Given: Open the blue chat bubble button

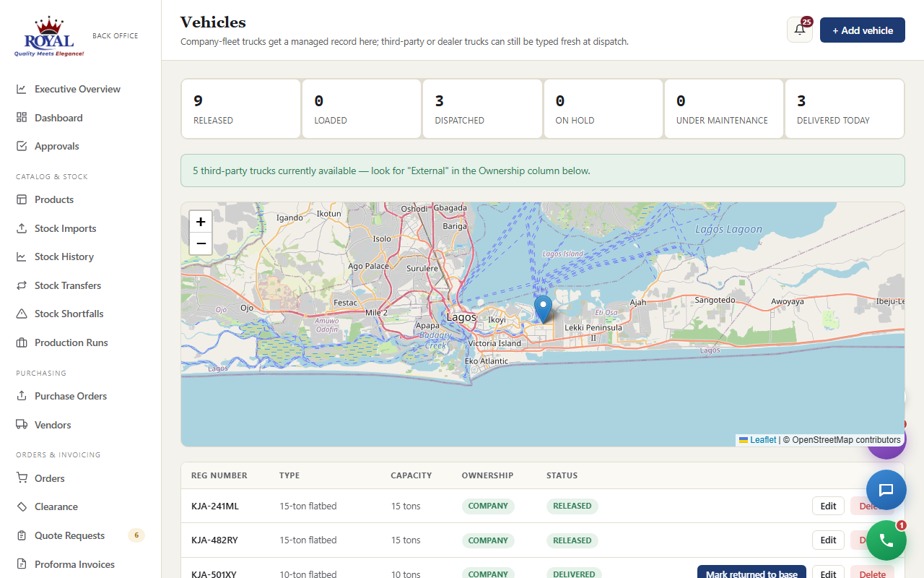Looking at the screenshot, I should tap(886, 490).
